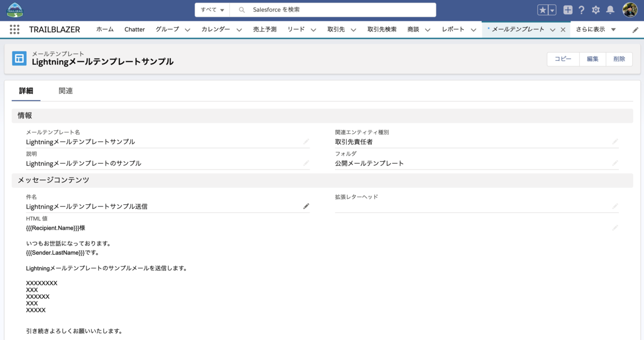Open さらに表示 more tabs menu
644x340 pixels.
(596, 29)
